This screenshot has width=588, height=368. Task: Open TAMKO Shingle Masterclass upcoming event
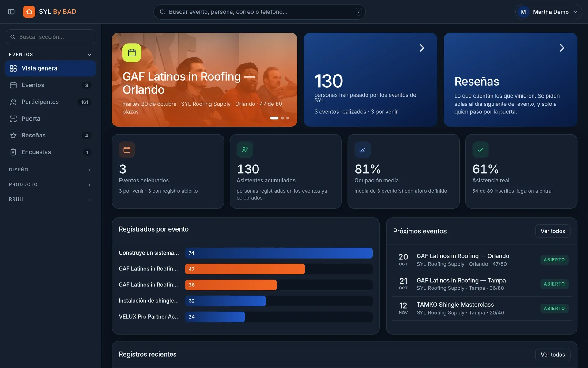(x=482, y=309)
